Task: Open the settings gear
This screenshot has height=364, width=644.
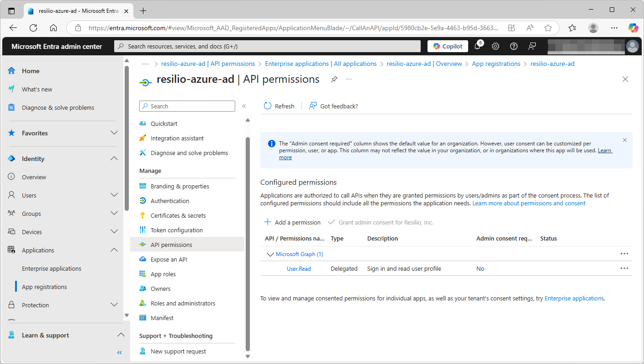Action: pos(495,46)
